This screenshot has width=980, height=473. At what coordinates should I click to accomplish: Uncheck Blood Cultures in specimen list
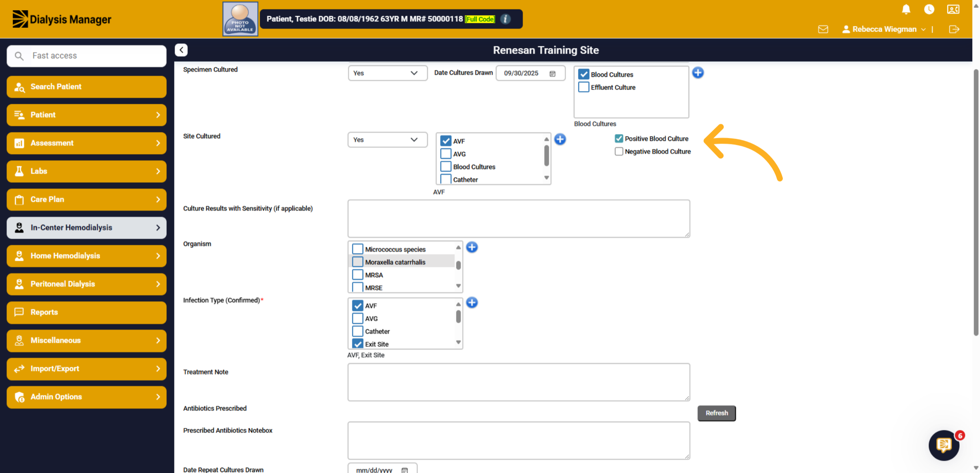coord(584,74)
